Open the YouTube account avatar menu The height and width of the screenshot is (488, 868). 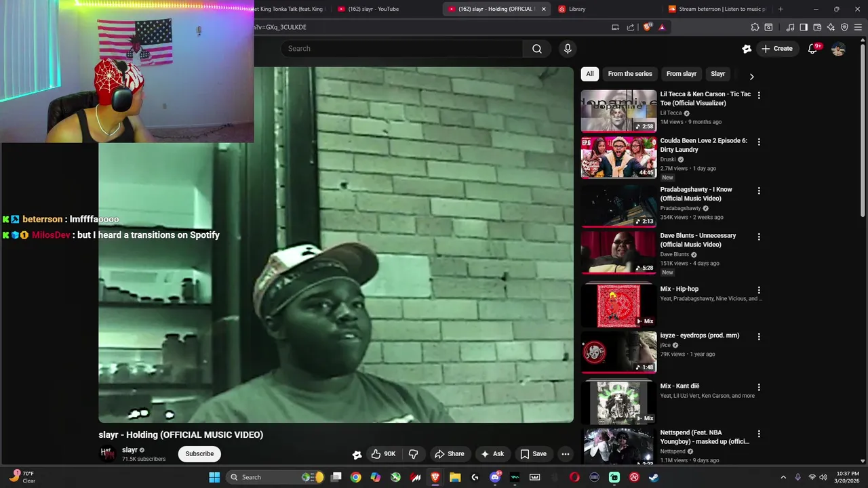click(838, 49)
